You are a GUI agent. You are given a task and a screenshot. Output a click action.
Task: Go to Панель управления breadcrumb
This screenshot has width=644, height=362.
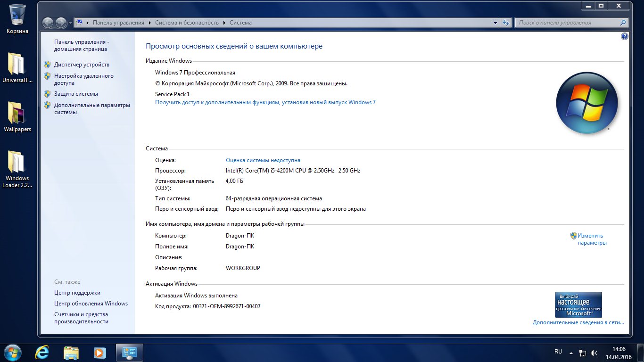tap(118, 23)
